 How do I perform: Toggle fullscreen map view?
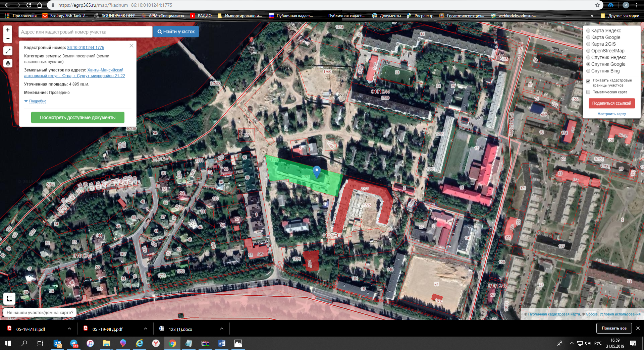8,51
